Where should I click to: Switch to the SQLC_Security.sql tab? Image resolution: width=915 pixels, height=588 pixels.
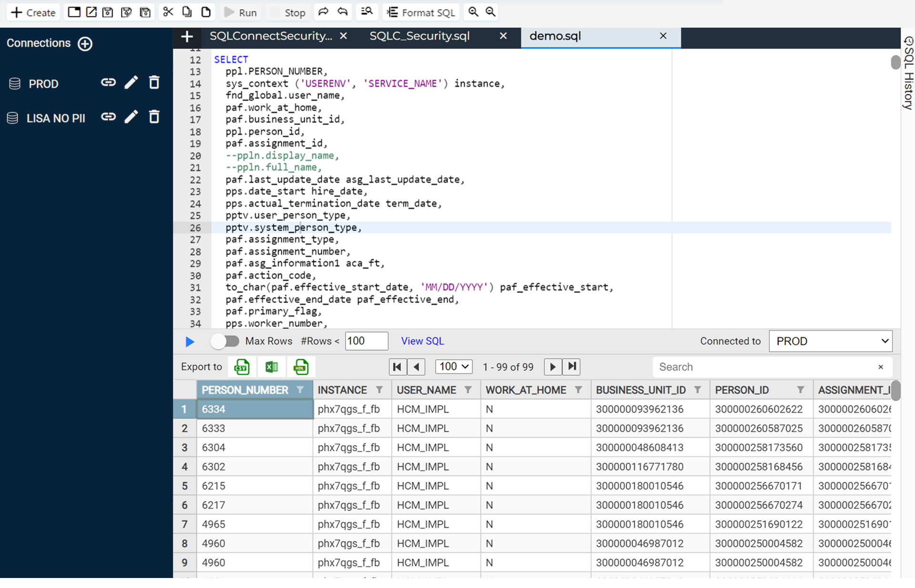(419, 35)
